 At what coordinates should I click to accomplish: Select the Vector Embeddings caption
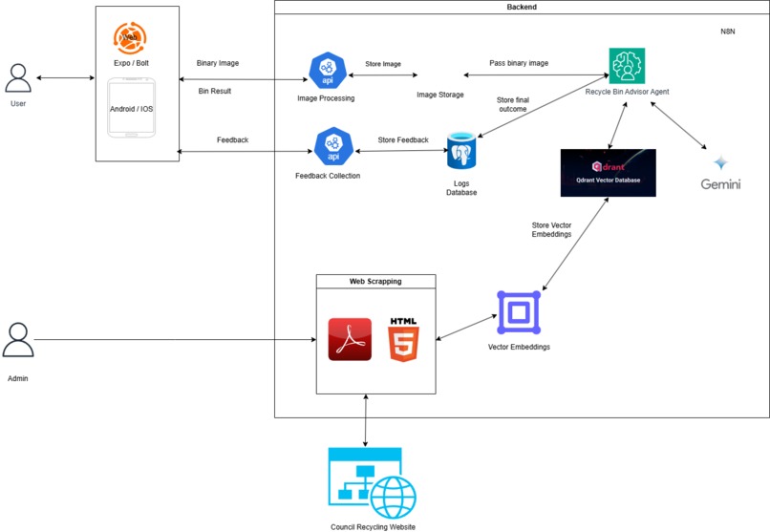tap(519, 347)
